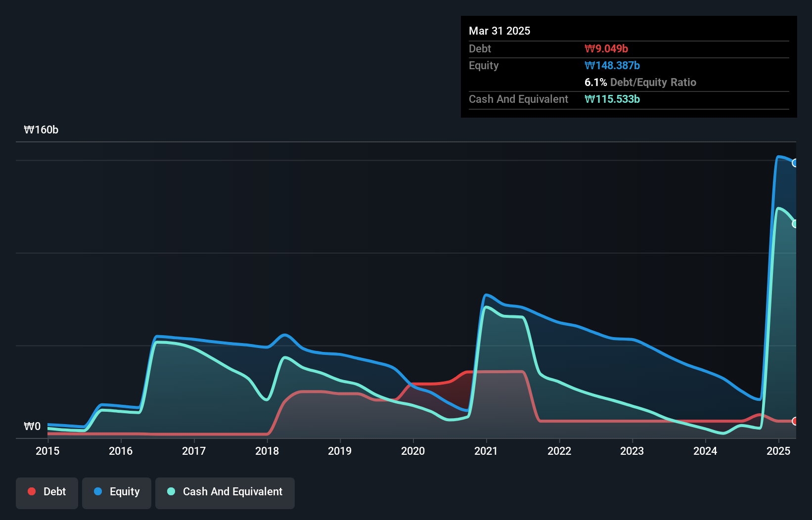Click the 2017 x-axis label
Image resolution: width=812 pixels, height=520 pixels.
[194, 451]
